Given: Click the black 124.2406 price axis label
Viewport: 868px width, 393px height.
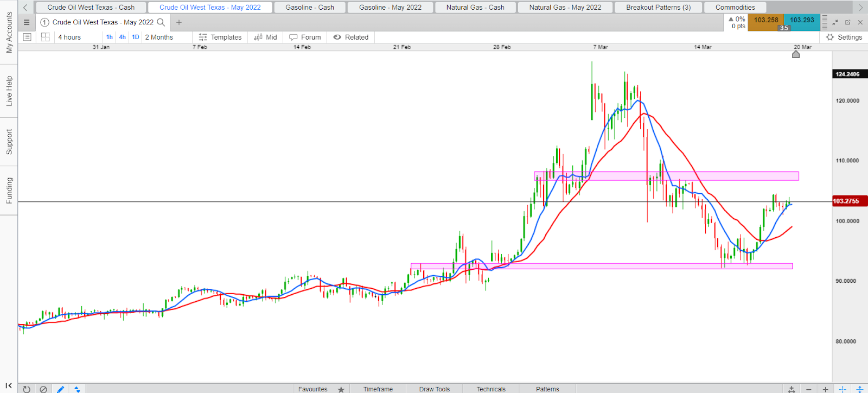Looking at the screenshot, I should click(x=850, y=74).
